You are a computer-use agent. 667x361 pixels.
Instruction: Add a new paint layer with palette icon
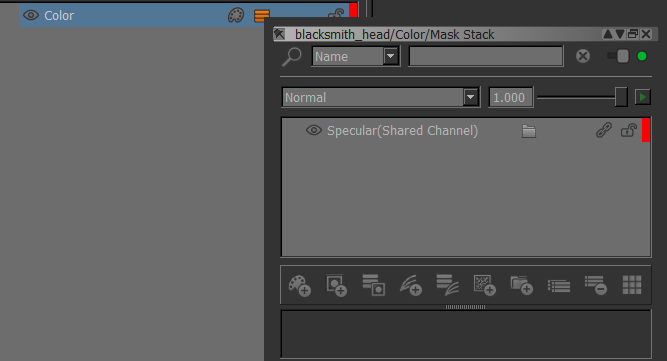tap(299, 285)
